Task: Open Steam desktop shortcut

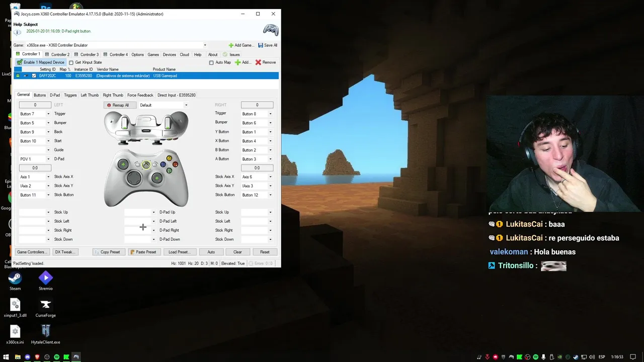Action: tap(15, 281)
